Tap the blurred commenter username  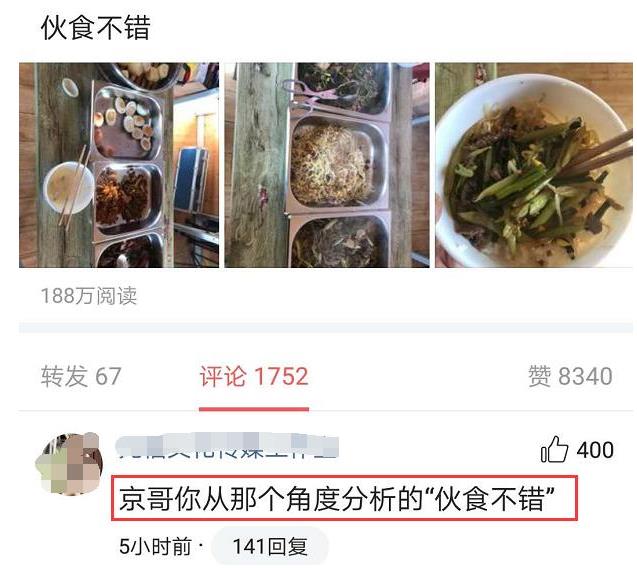[x=227, y=446]
